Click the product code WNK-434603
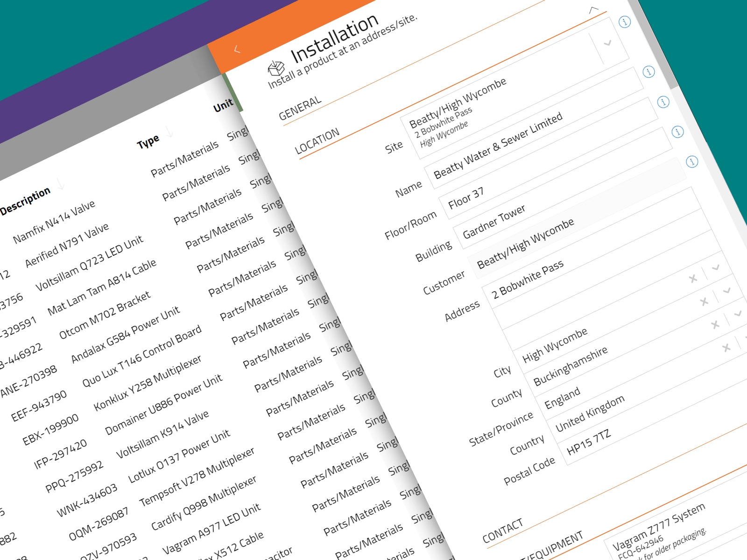 pyautogui.click(x=87, y=501)
